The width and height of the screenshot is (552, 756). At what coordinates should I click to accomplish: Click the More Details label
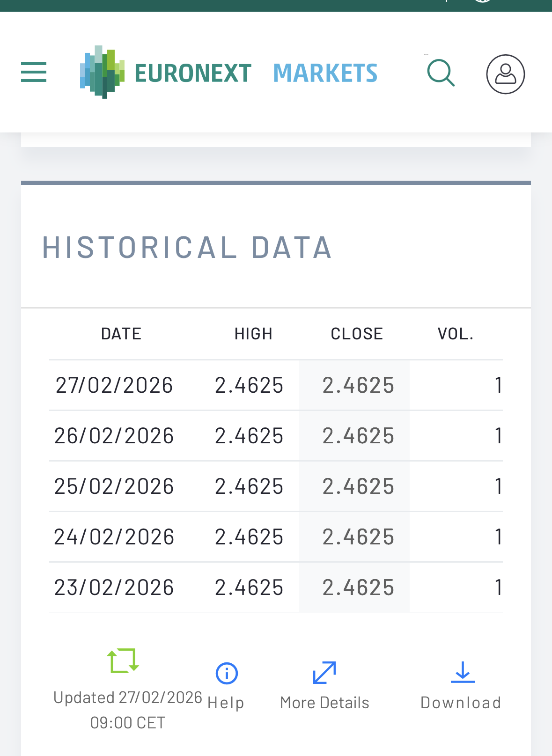pyautogui.click(x=324, y=703)
